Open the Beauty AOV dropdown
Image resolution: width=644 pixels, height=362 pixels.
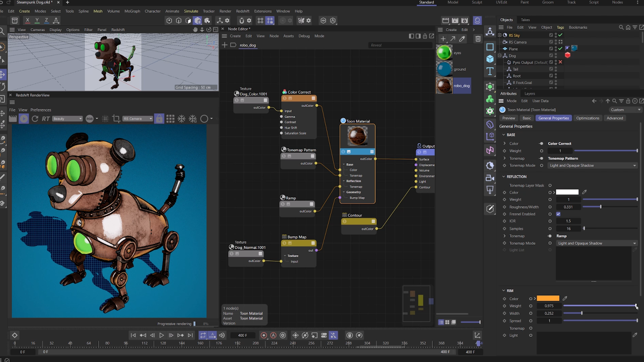(67, 119)
